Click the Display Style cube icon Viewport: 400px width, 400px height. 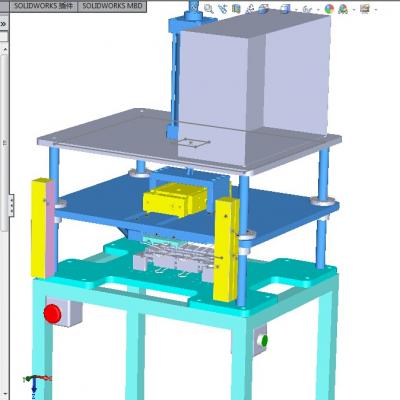point(285,9)
